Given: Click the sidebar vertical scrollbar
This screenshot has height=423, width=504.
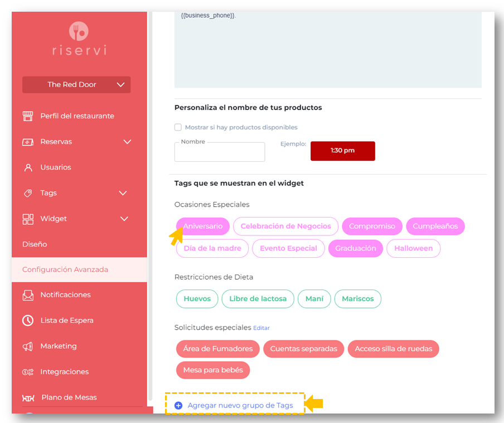Looking at the screenshot, I should [x=150, y=206].
